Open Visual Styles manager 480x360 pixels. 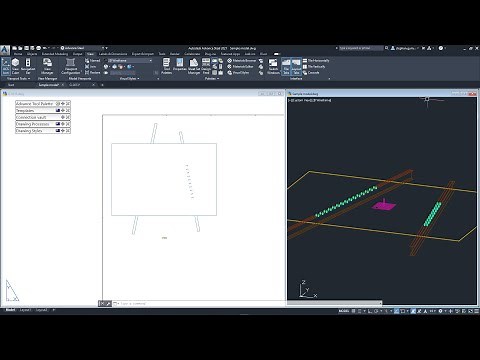(x=238, y=72)
